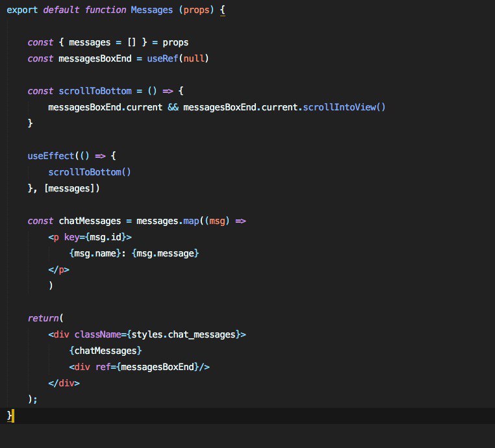Screen dimensions: 495x448
Task: Click scrollToBottom() call inside useEffect
Action: [x=90, y=172]
